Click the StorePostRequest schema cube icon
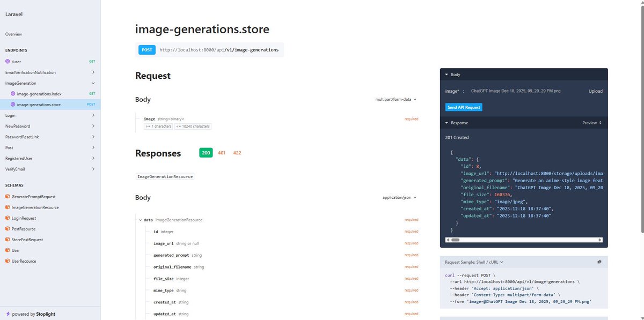Viewport: 644px width, 320px height. click(8, 240)
